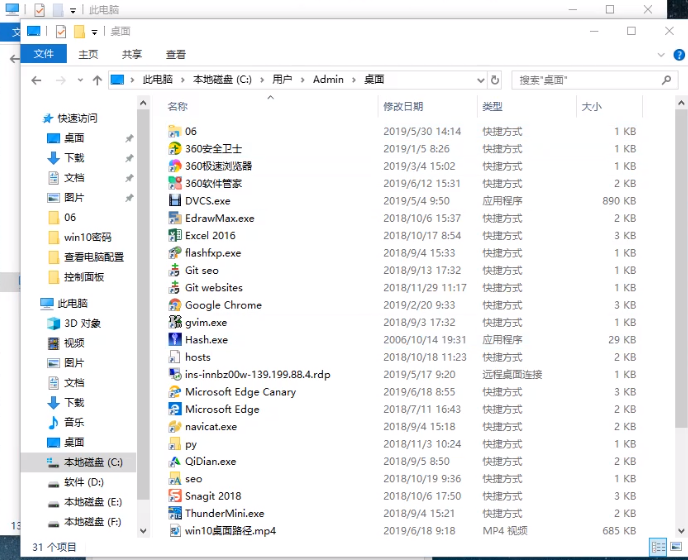Switch to details view layout icon

tap(658, 547)
